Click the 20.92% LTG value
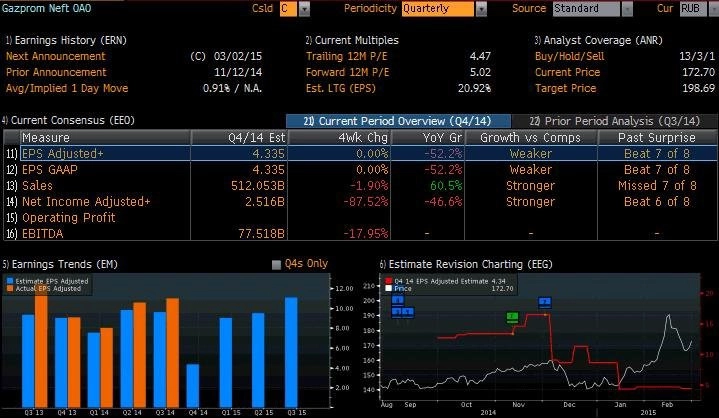 (x=474, y=88)
